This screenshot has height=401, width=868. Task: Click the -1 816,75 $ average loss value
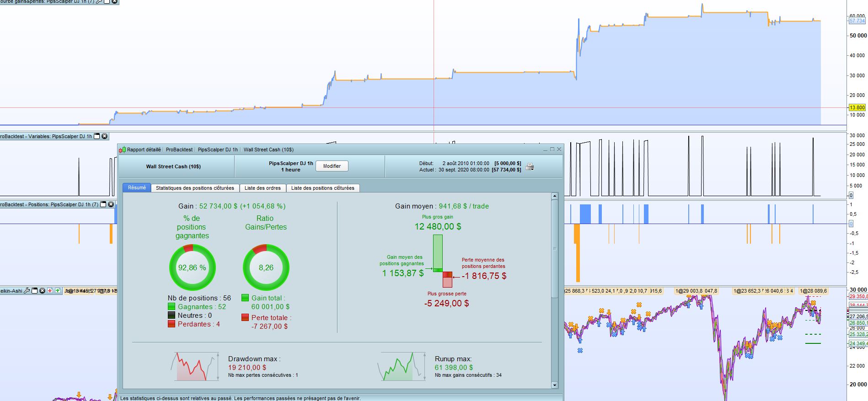tap(484, 276)
